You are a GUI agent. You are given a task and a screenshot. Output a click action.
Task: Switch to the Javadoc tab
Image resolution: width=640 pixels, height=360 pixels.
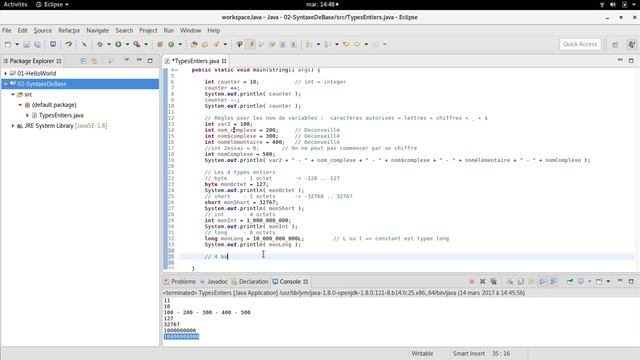tap(214, 282)
